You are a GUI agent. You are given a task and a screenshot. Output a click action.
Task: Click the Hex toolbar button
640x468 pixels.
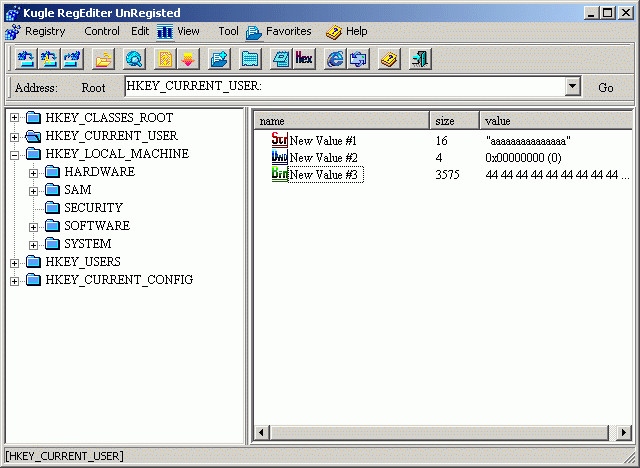[x=304, y=60]
